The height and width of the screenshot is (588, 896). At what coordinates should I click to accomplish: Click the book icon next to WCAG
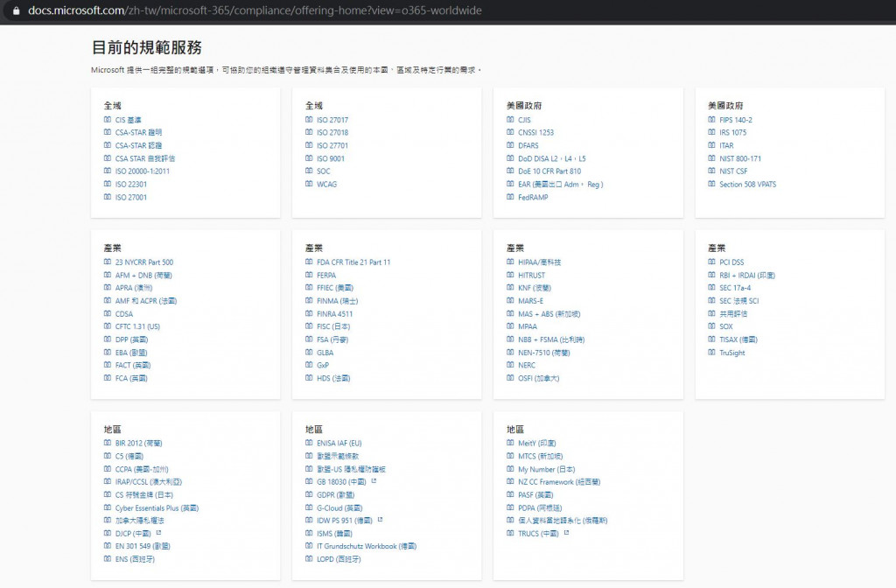[309, 184]
